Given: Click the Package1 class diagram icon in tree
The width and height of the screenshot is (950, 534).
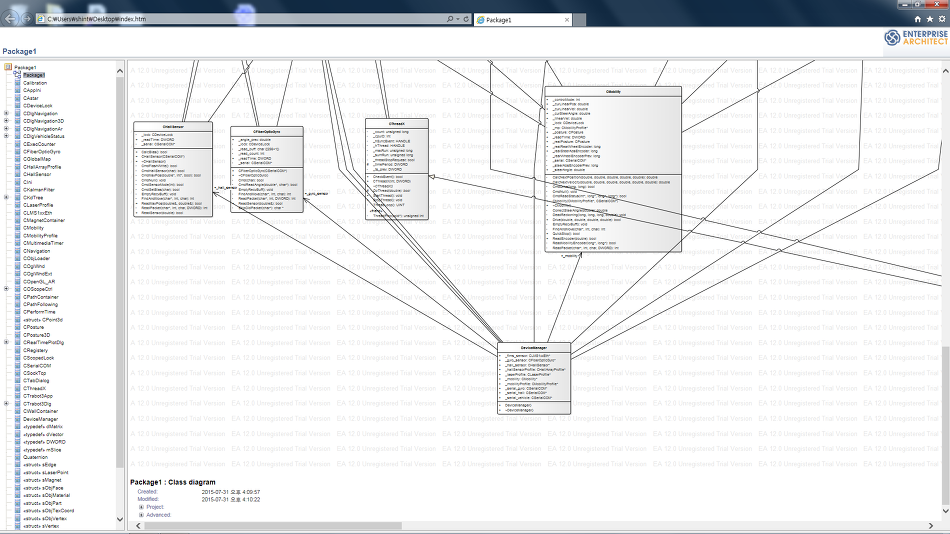Looking at the screenshot, I should [x=18, y=75].
